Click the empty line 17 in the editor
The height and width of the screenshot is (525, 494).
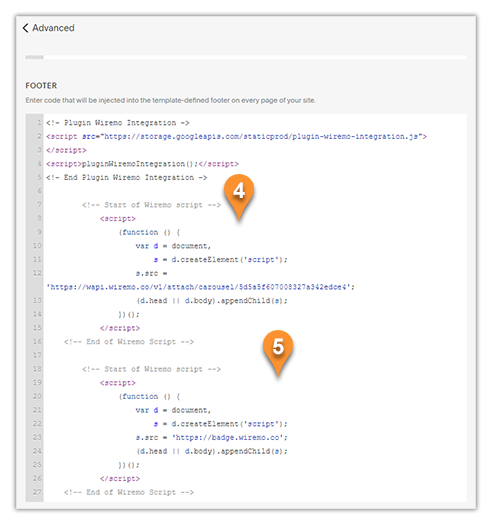[255, 356]
